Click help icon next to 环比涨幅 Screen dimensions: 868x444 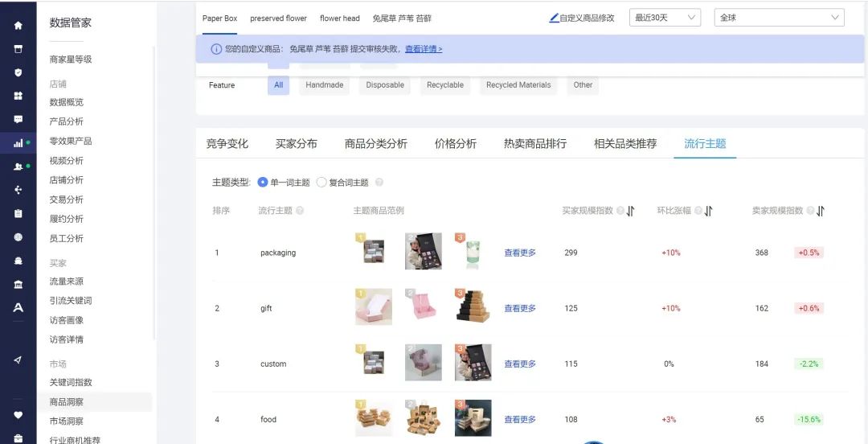(698, 211)
